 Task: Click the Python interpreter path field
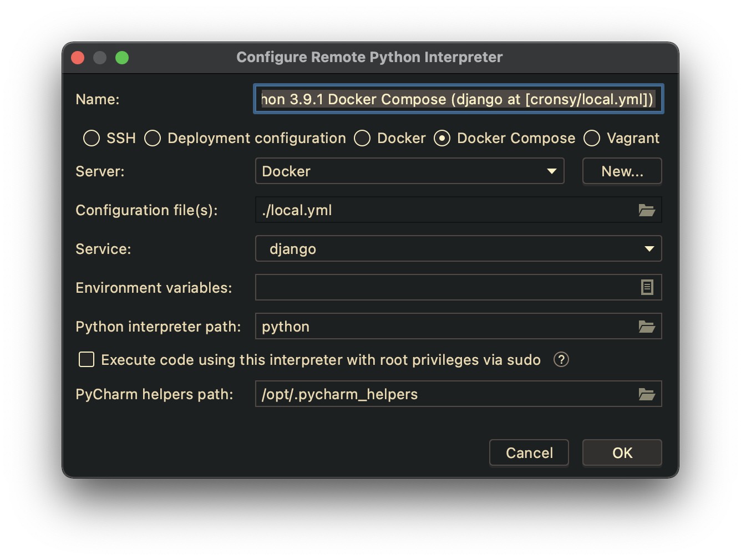coord(444,327)
